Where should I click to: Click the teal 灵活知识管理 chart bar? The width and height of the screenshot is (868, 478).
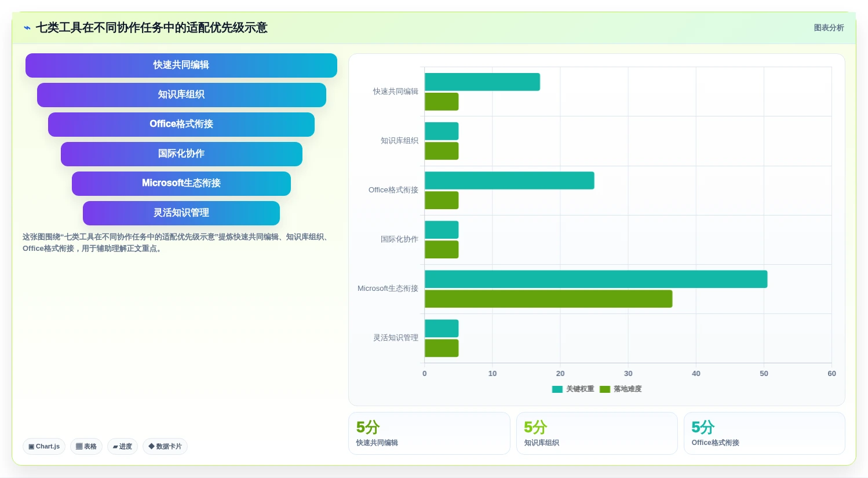(x=442, y=328)
